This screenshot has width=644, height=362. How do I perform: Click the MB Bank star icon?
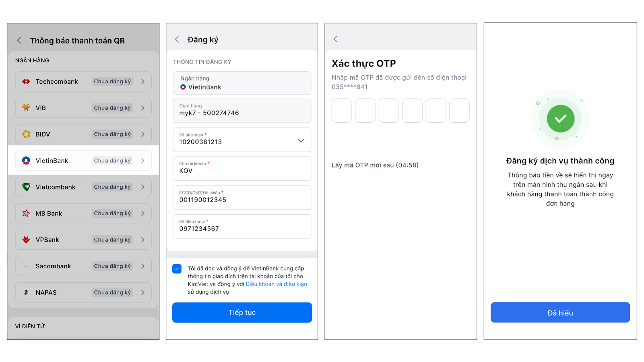pyautogui.click(x=26, y=213)
